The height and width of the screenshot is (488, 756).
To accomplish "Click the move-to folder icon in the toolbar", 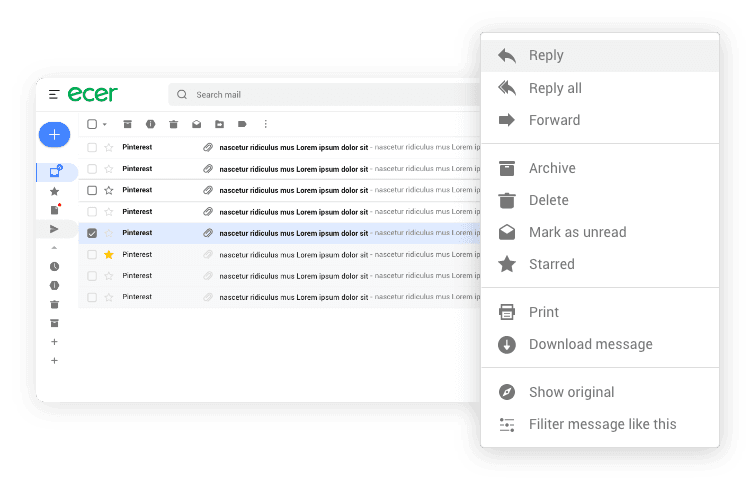I will pos(219,124).
